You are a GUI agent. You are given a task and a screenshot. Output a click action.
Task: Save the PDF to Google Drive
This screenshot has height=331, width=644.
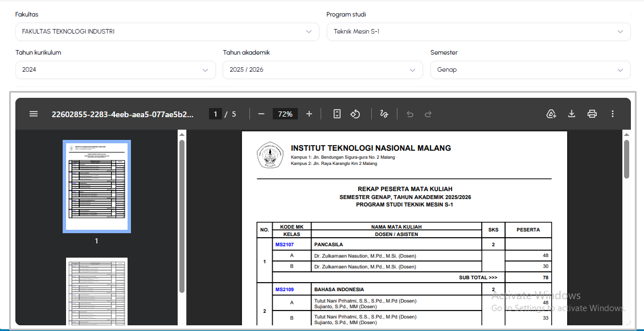(551, 114)
